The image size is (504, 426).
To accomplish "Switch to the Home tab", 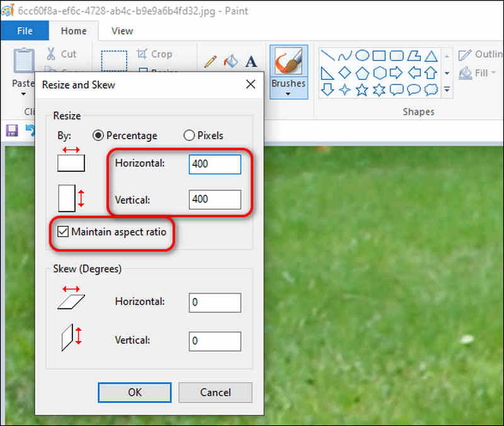I will 74,31.
